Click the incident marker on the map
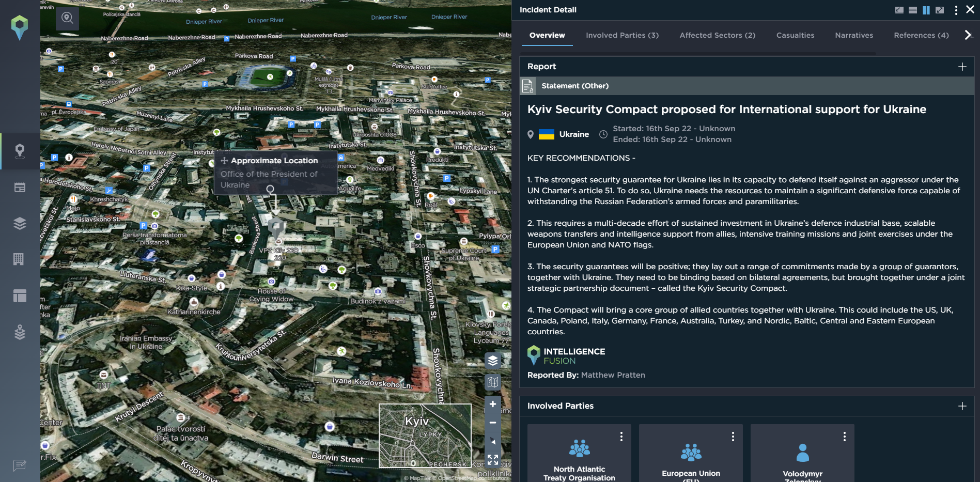Screen dimensions: 980x482 point(276,227)
